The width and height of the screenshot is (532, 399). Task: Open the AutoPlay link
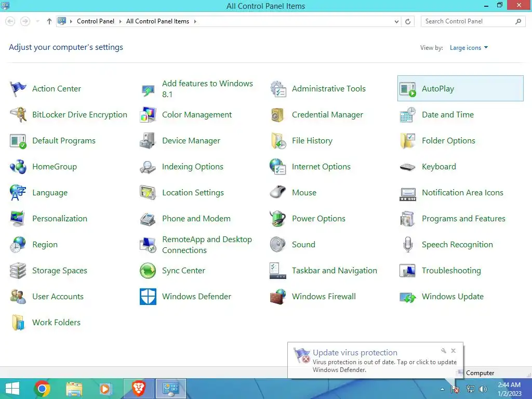tap(437, 89)
